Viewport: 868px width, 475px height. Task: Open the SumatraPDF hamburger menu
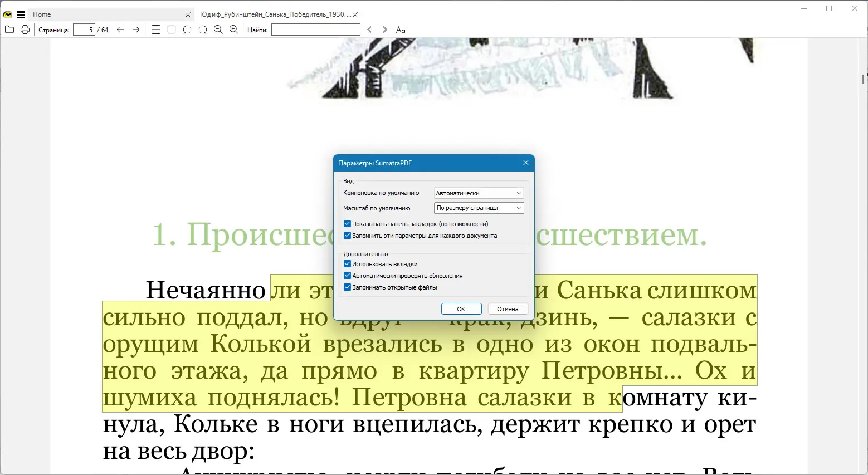20,14
